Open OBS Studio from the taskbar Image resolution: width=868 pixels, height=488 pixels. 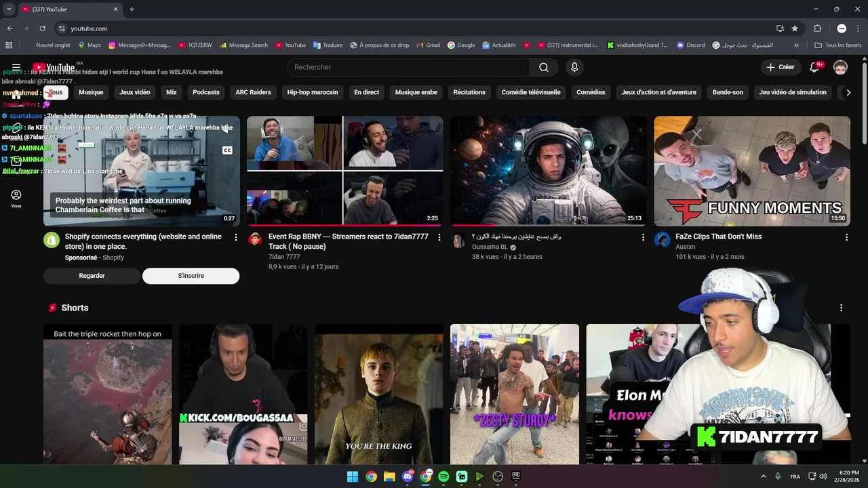[498, 476]
